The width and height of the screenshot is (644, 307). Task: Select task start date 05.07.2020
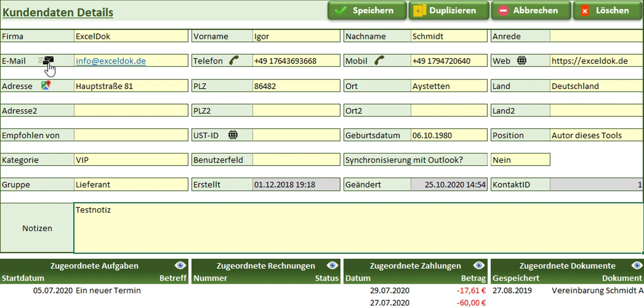[53, 291]
